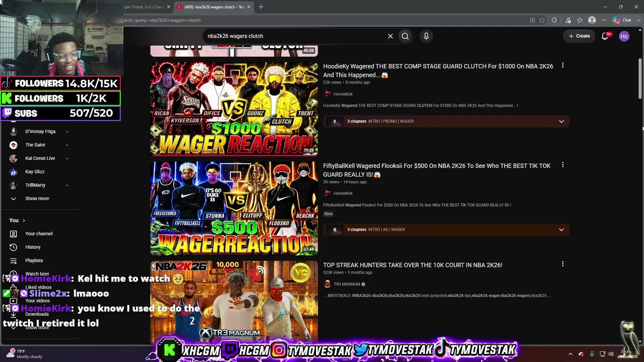The height and width of the screenshot is (362, 644).
Task: Visit HomieKirk channel under the HoodieKy video
Action: point(343,94)
